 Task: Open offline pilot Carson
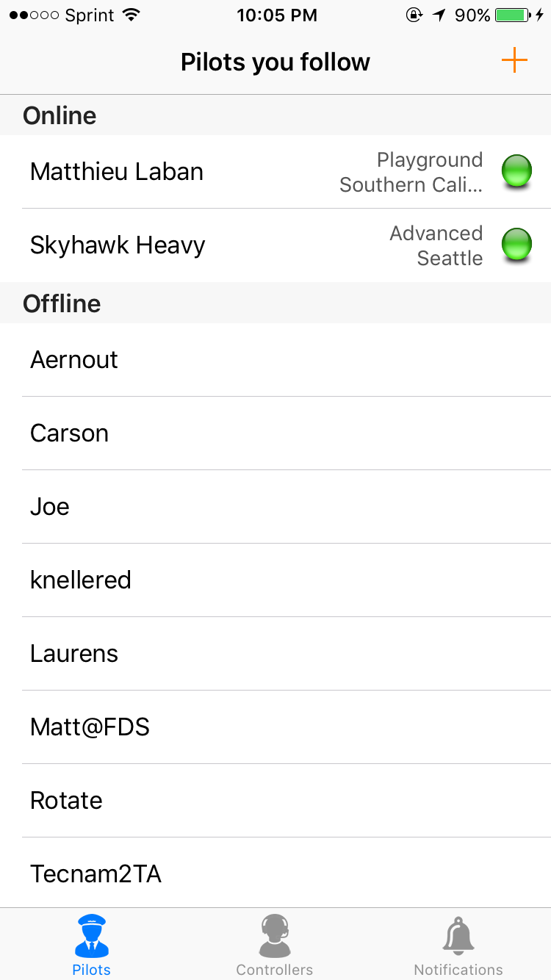tap(70, 433)
